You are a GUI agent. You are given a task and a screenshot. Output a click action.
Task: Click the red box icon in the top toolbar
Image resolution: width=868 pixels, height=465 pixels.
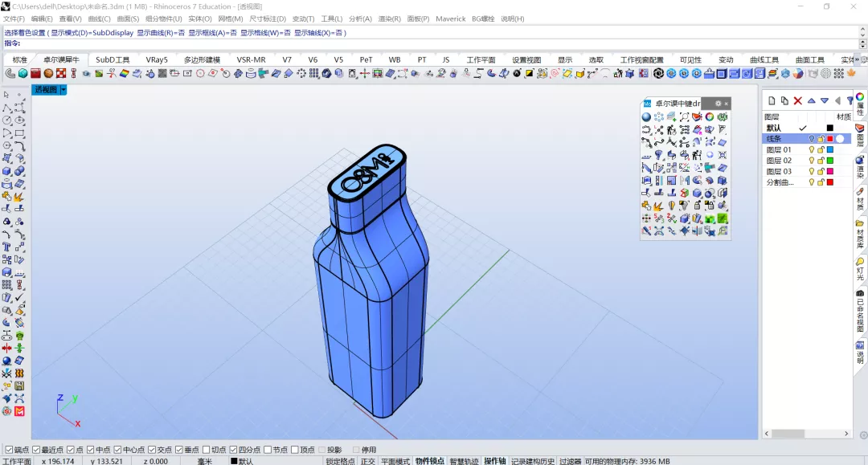coord(35,73)
